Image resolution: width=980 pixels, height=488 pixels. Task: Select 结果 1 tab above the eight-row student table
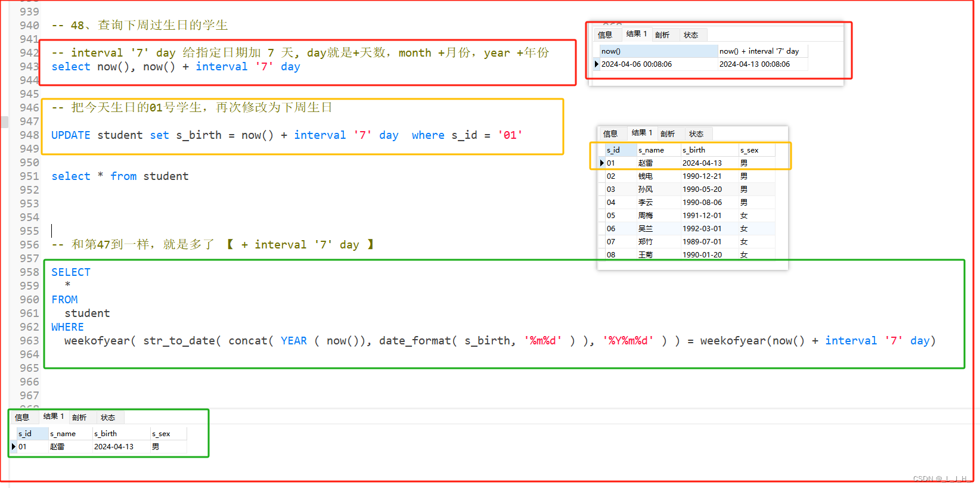(x=642, y=133)
